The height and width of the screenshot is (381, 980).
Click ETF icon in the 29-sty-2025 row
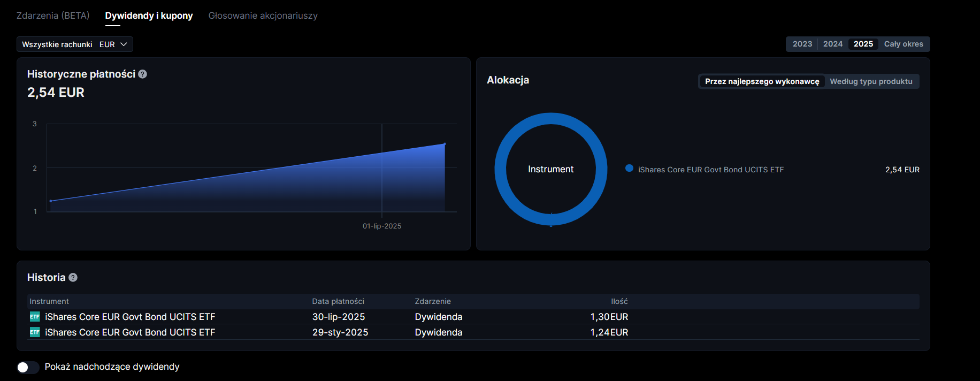pyautogui.click(x=35, y=332)
